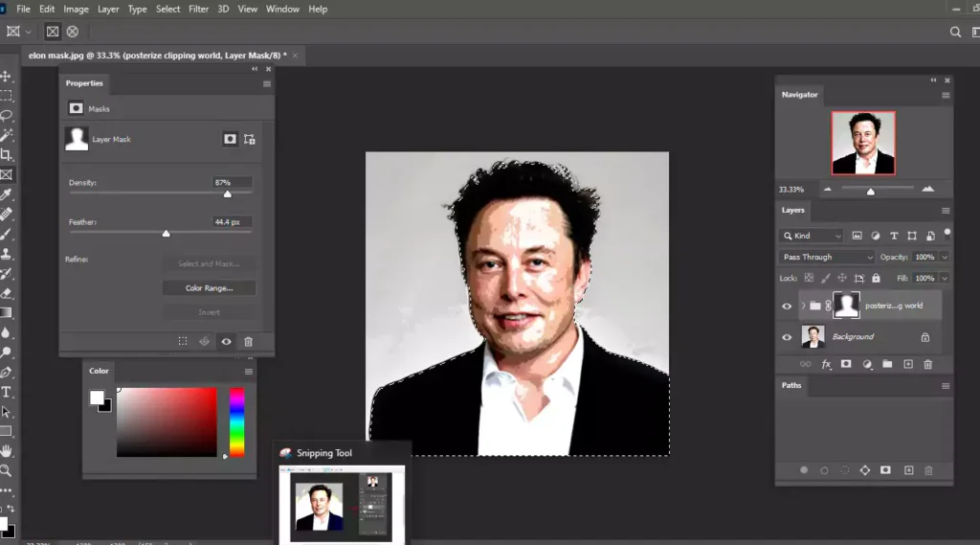Delete layer with Layers panel trash icon
Viewport: 980px width, 545px height.
tap(928, 364)
